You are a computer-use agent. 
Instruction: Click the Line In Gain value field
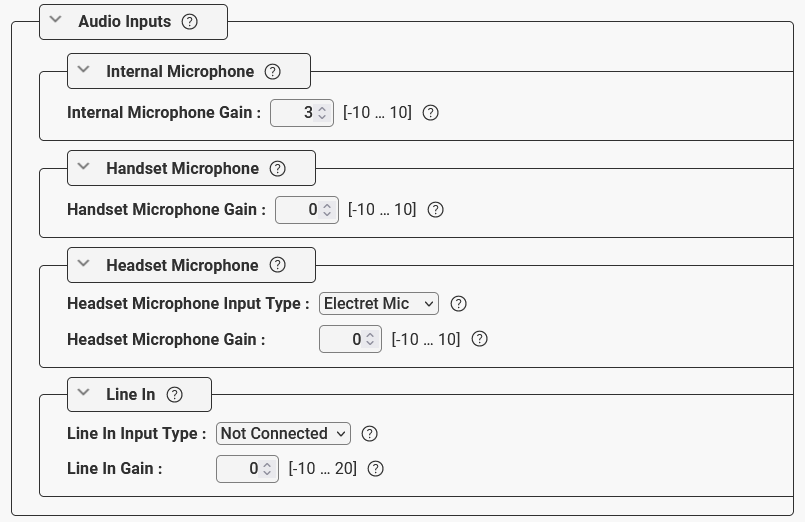tap(240, 468)
